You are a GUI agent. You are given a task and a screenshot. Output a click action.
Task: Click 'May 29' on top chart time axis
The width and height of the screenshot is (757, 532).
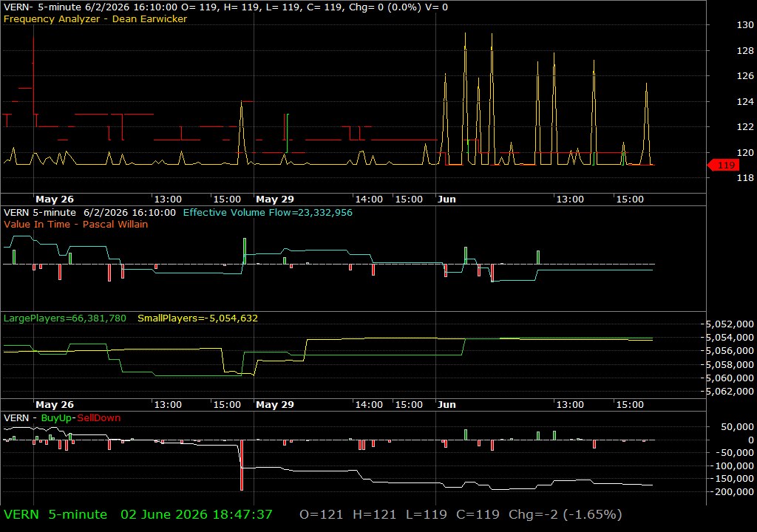click(x=275, y=199)
